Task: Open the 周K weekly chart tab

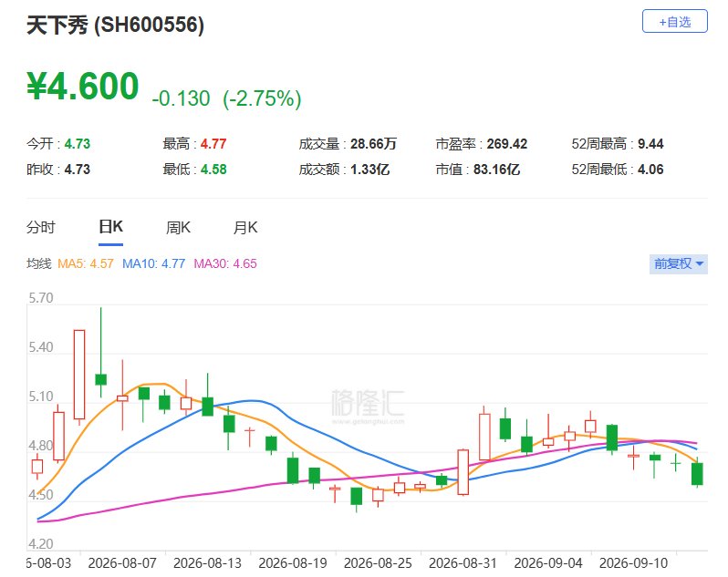Action: 178,227
